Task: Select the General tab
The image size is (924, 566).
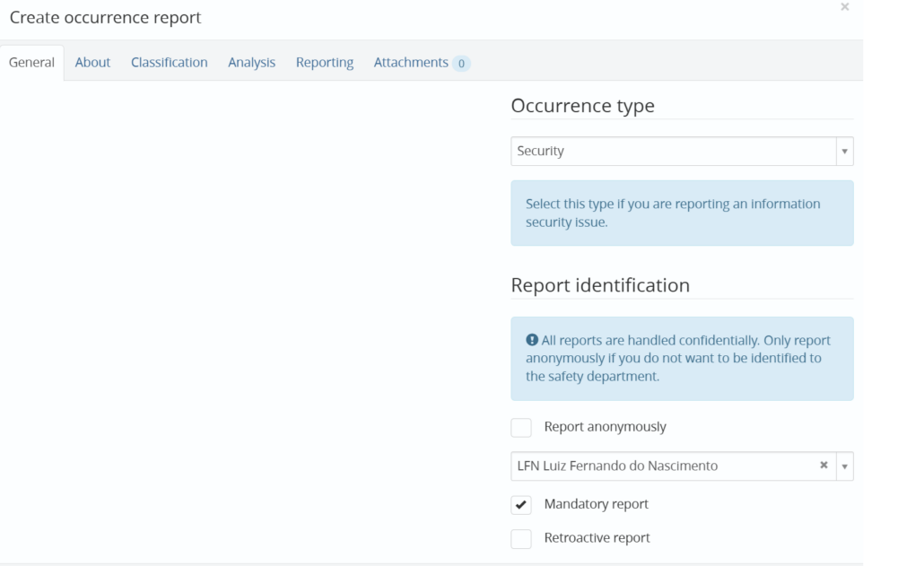Action: (31, 63)
